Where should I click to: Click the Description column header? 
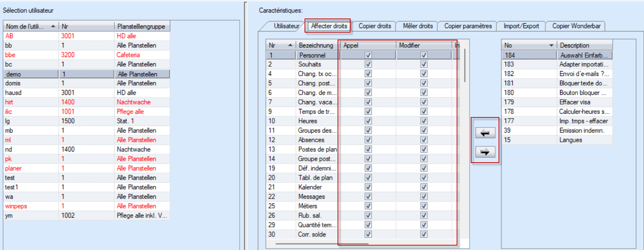tap(584, 46)
